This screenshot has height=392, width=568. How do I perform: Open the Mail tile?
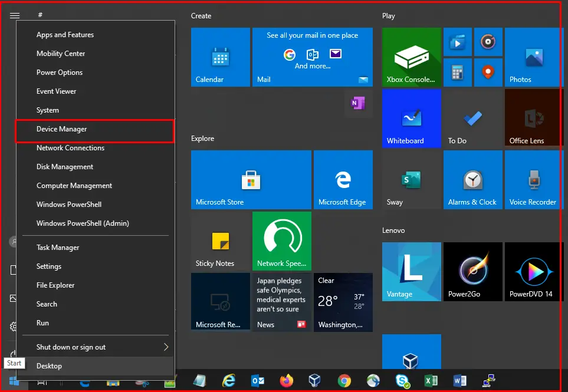click(312, 57)
